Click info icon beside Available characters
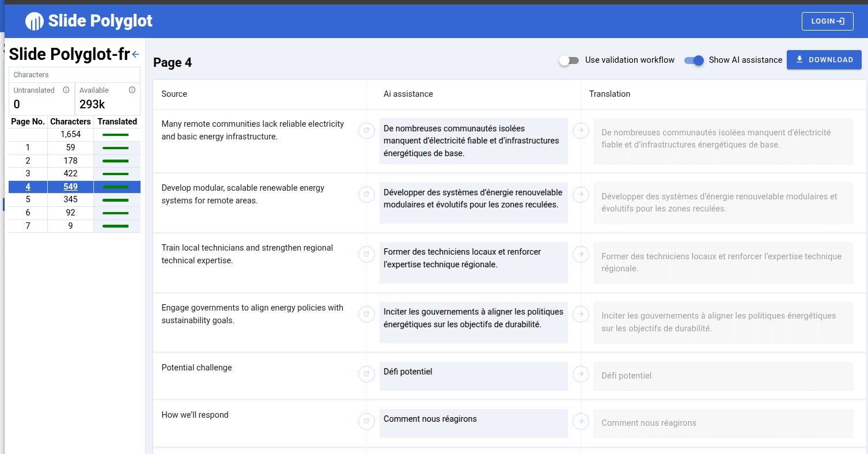This screenshot has height=454, width=868. [x=132, y=90]
